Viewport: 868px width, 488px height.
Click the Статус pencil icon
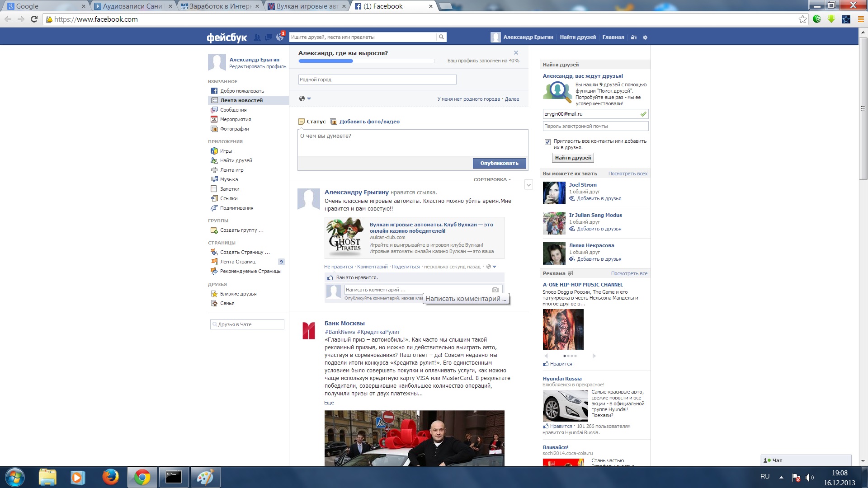tap(302, 122)
